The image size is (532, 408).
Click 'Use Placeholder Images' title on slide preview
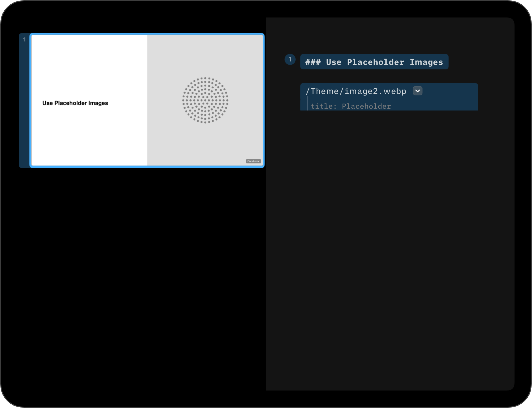pyautogui.click(x=75, y=103)
